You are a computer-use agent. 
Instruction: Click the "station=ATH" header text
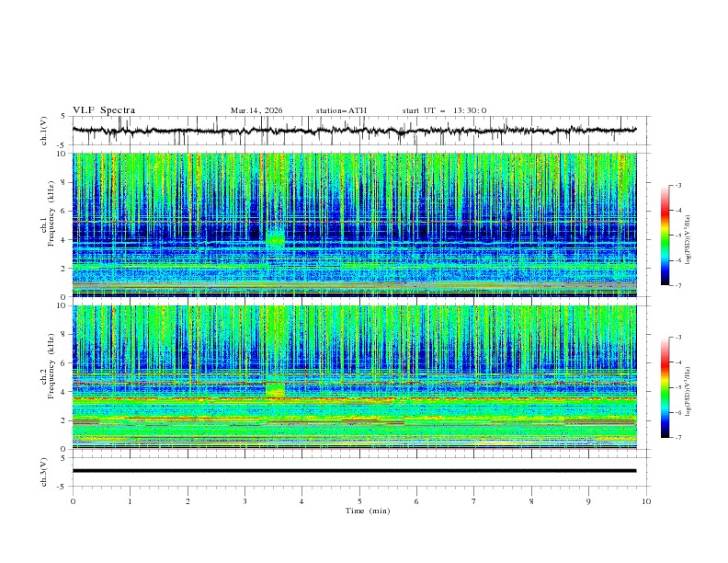[341, 110]
